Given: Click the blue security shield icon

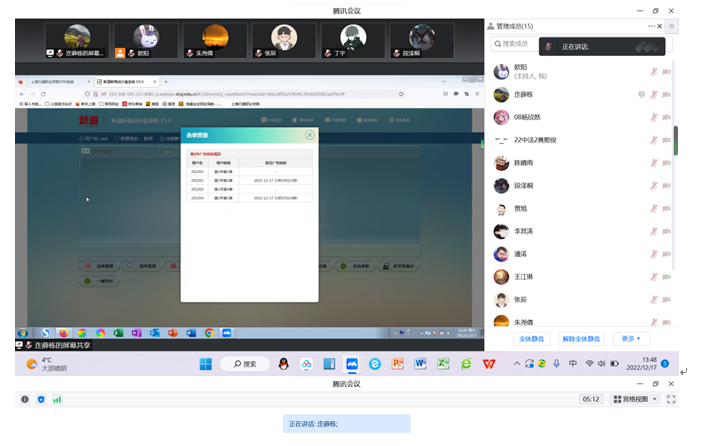Looking at the screenshot, I should [x=41, y=399].
